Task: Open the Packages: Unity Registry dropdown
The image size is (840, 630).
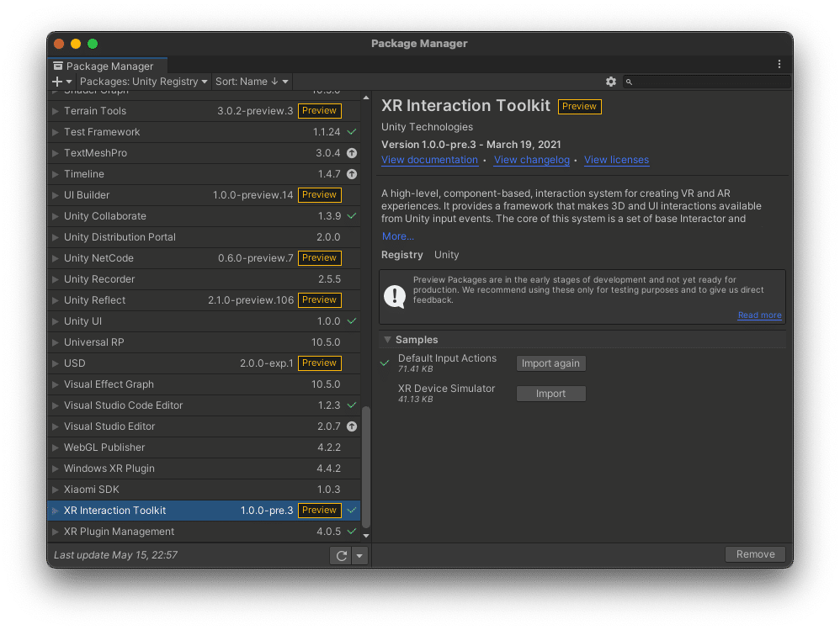Action: (x=144, y=82)
